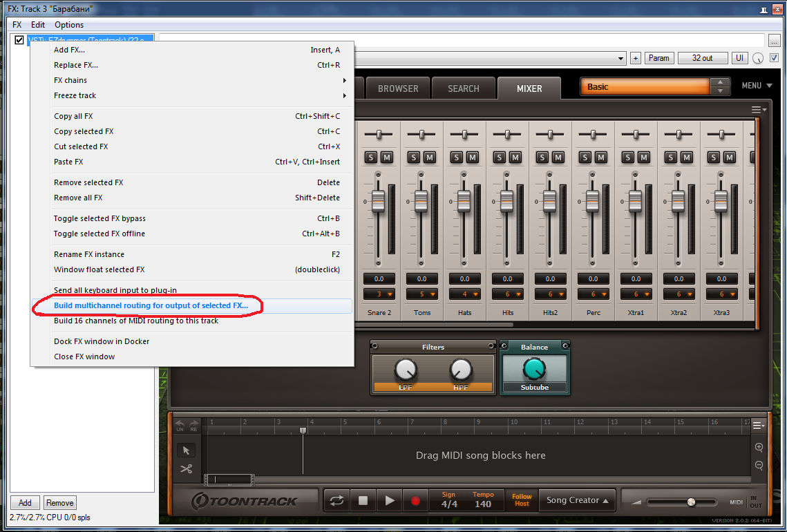This screenshot has height=532, width=787.
Task: Open the Song Creator panel
Action: (x=577, y=500)
